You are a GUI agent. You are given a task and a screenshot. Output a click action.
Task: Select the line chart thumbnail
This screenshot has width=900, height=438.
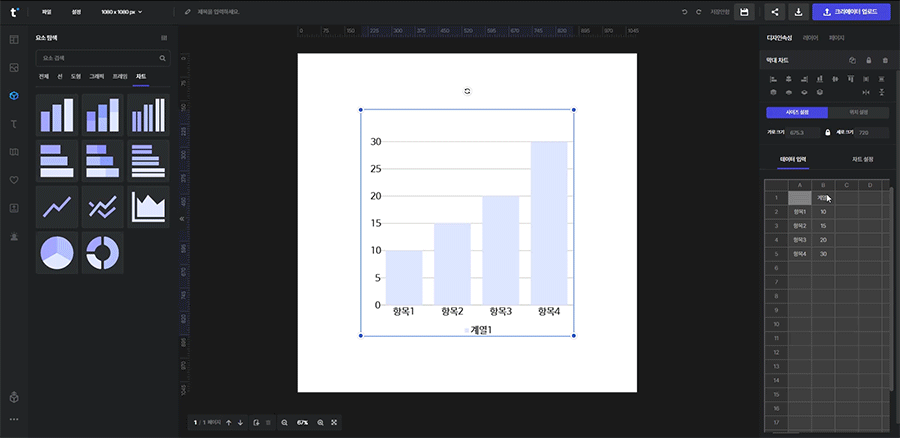pos(57,207)
